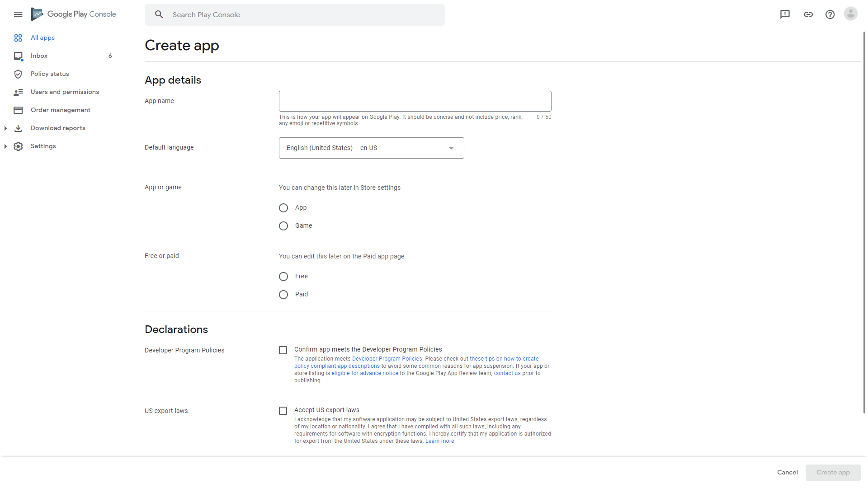Click the Cancel button
This screenshot has width=868, height=488.
787,472
